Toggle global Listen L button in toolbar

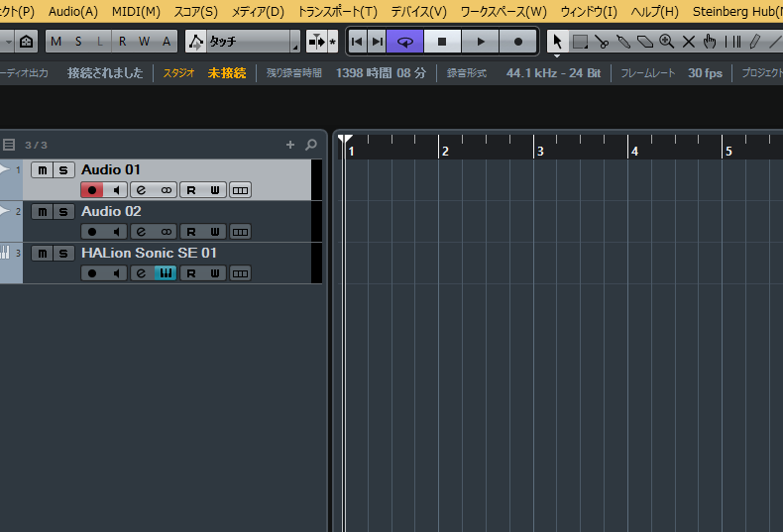pyautogui.click(x=100, y=42)
